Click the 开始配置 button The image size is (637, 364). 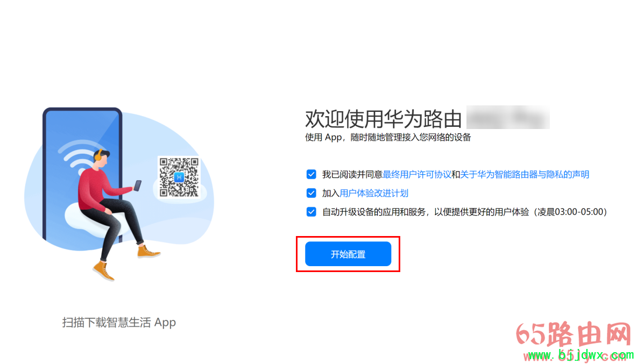point(348,254)
